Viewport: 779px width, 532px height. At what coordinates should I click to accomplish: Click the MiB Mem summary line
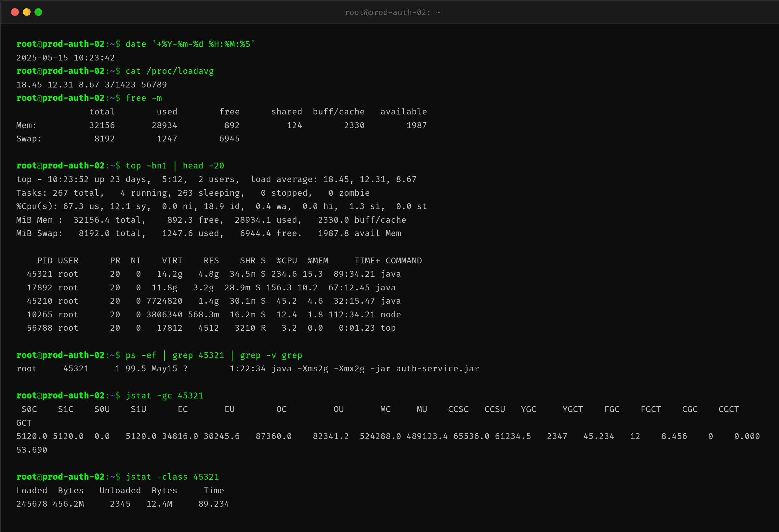tap(211, 220)
